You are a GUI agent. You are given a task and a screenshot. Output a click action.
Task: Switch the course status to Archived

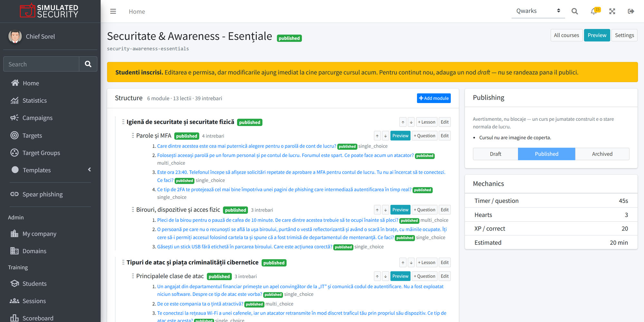tap(602, 154)
